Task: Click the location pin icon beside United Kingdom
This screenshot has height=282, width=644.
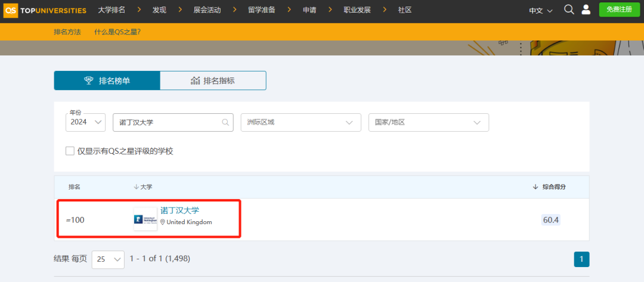Action: click(x=163, y=222)
